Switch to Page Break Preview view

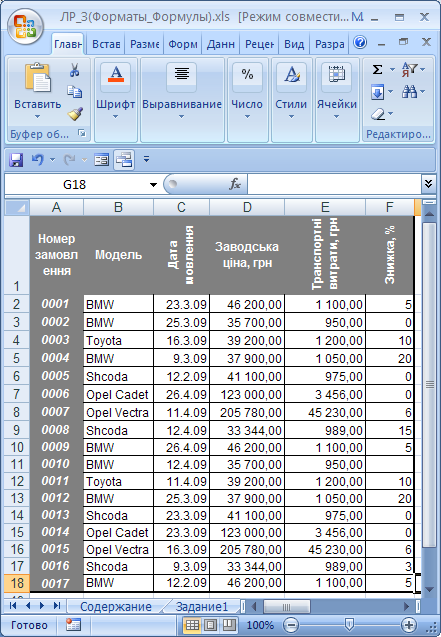pyautogui.click(x=229, y=624)
